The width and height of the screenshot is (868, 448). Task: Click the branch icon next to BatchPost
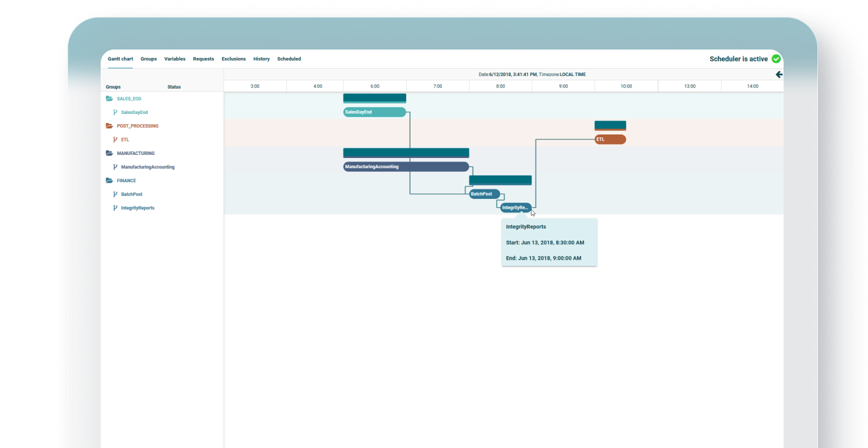click(x=115, y=194)
